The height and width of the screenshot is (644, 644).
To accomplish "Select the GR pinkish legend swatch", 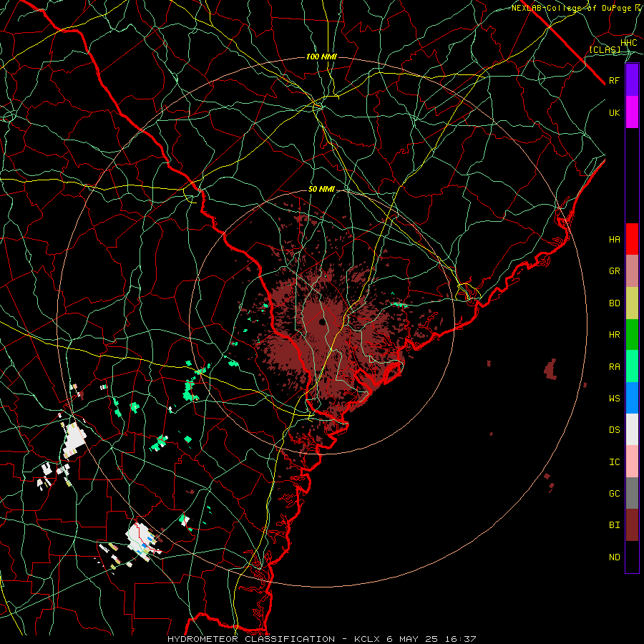I will click(x=632, y=270).
